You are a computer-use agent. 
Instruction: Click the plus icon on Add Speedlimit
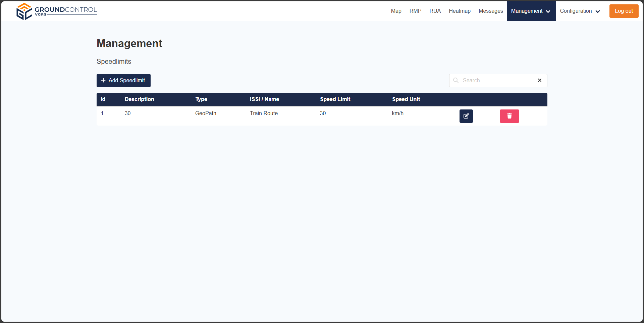(x=103, y=81)
